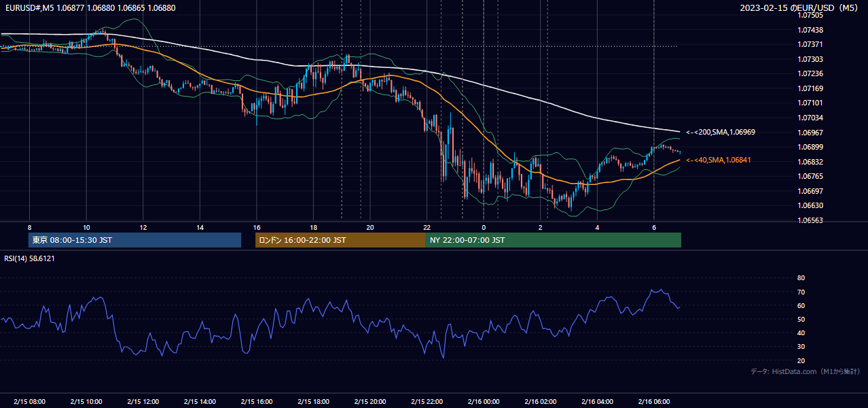Click price axis value 1.07438
The image size is (868, 408).
point(810,30)
